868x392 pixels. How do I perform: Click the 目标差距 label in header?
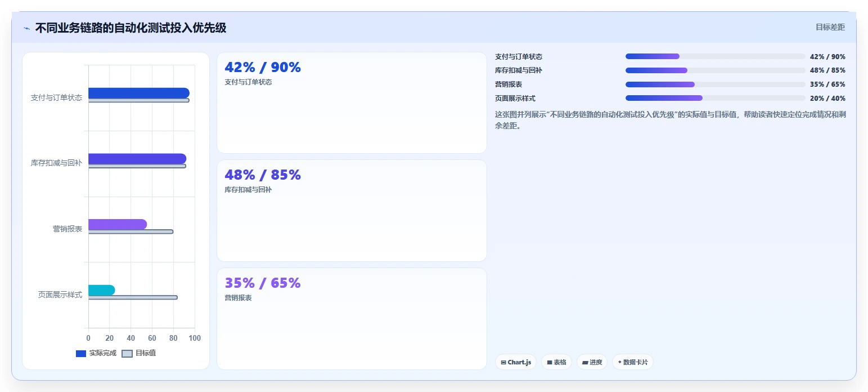830,27
